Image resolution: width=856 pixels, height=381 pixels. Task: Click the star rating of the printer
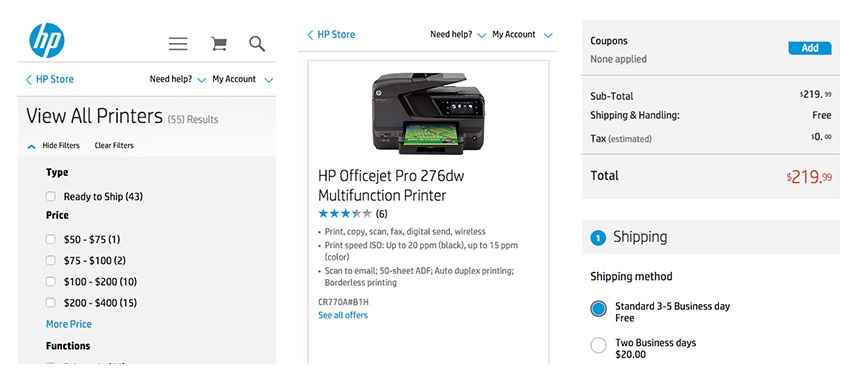[x=345, y=213]
